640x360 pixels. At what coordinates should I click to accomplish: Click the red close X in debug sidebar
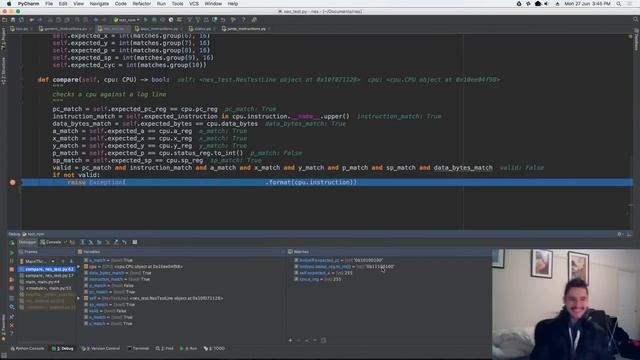click(x=12, y=325)
